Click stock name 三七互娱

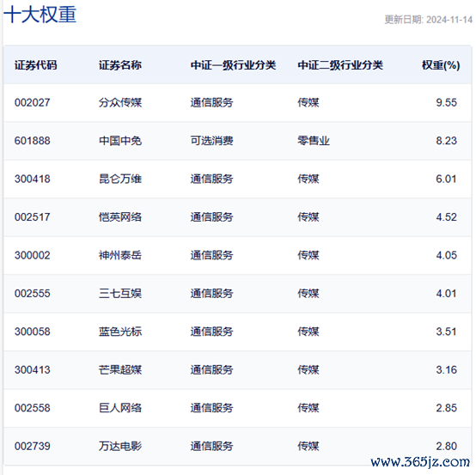120,294
